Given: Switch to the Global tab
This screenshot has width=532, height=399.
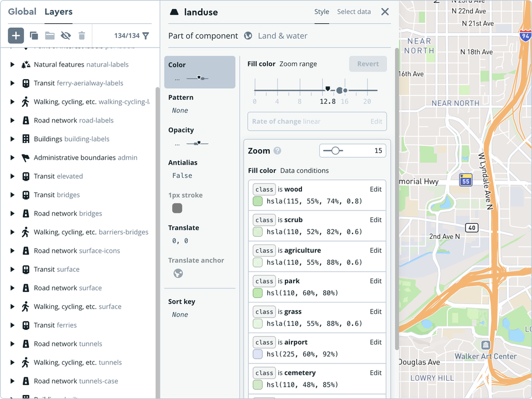Looking at the screenshot, I should pyautogui.click(x=22, y=12).
